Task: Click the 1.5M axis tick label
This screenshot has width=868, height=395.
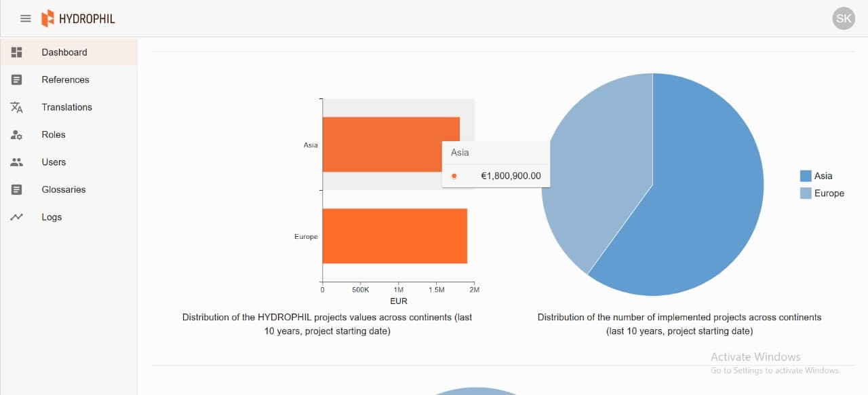Action: point(436,290)
